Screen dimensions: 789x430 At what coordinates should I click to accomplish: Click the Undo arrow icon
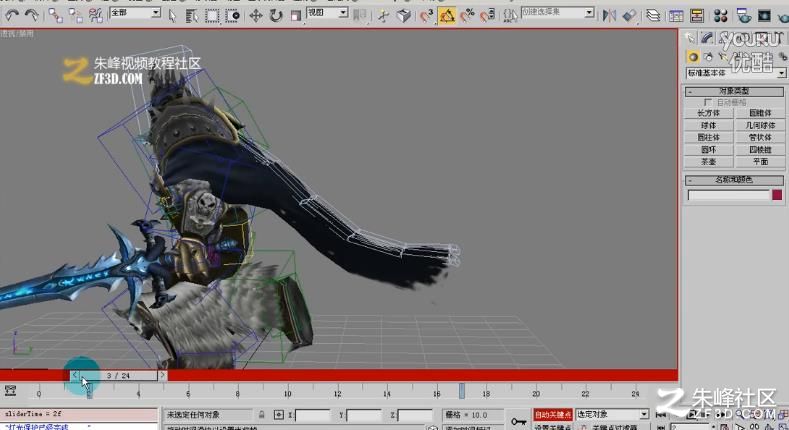click(12, 16)
